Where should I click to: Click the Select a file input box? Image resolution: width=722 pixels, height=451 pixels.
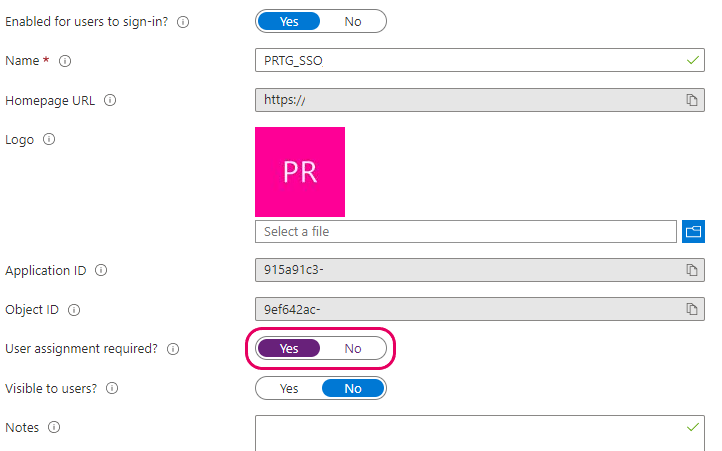[466, 231]
